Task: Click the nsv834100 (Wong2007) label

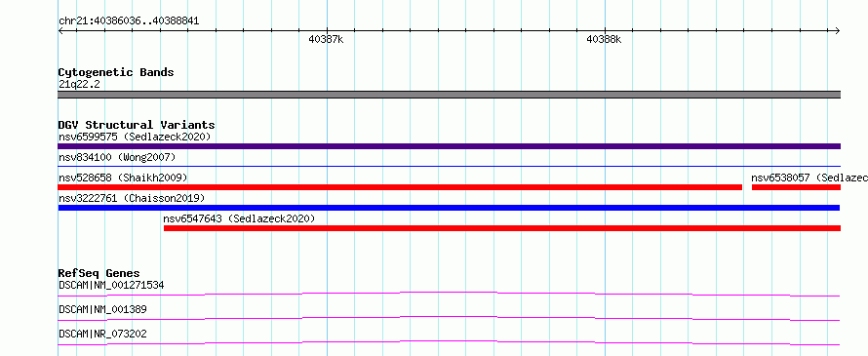Action: pyautogui.click(x=117, y=157)
